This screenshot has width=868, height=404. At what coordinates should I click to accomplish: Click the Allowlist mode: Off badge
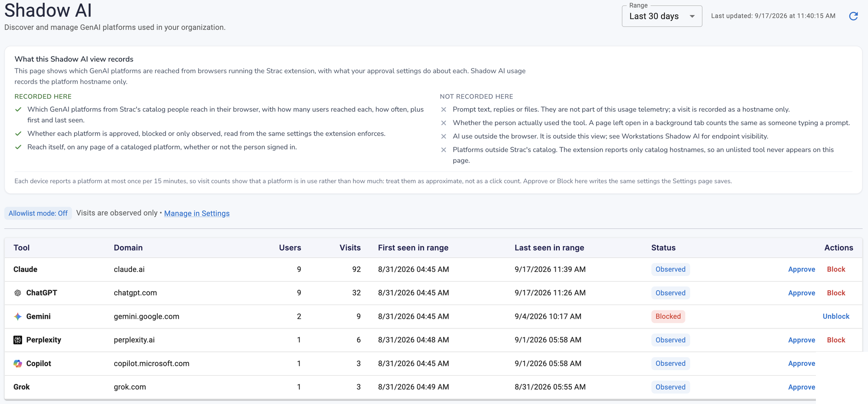[38, 213]
